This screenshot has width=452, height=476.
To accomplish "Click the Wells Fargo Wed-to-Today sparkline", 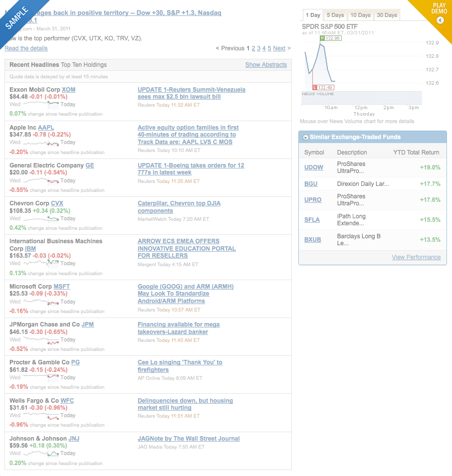I will tap(41, 415).
